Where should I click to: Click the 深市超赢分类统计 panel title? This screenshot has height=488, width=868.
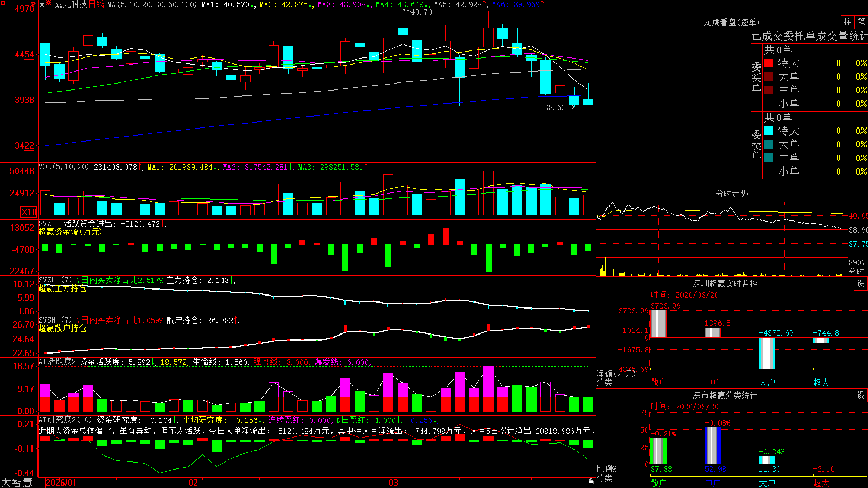(x=725, y=396)
